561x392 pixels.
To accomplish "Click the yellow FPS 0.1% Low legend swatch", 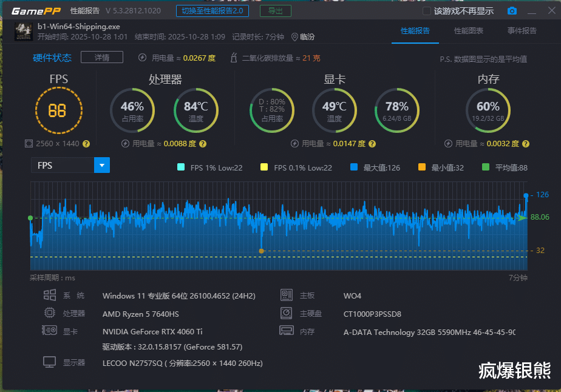I will (x=264, y=167).
